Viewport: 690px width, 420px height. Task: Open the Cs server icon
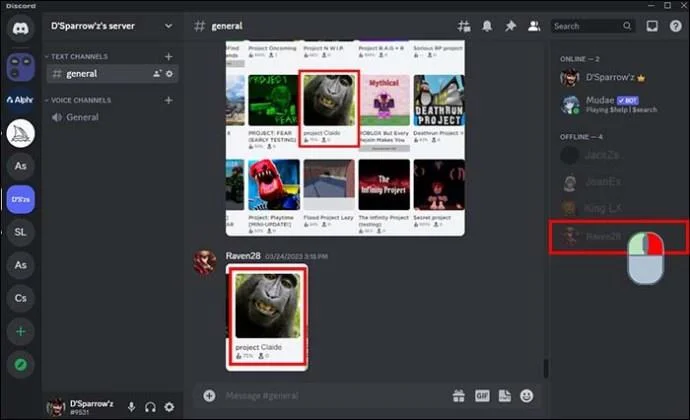click(x=20, y=298)
